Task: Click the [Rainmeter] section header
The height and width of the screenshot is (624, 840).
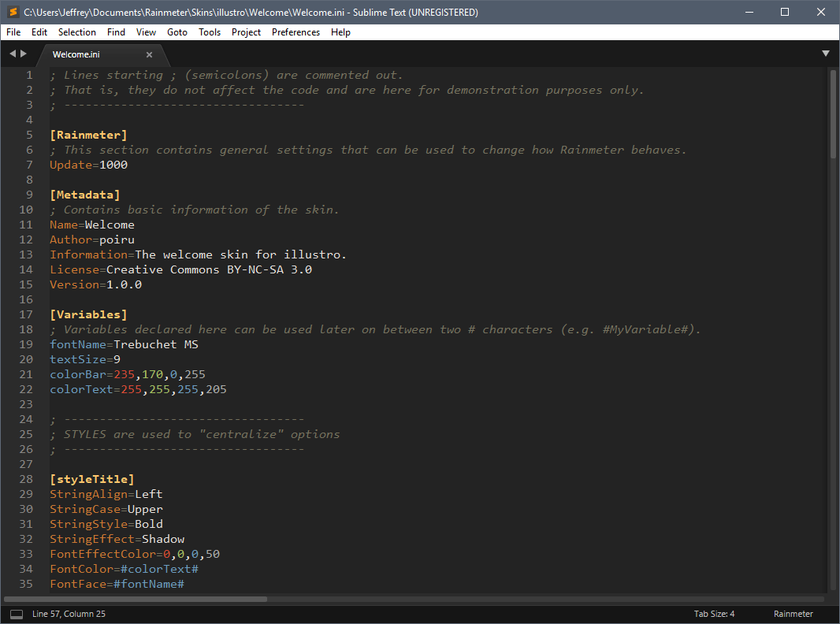Action: click(x=88, y=135)
